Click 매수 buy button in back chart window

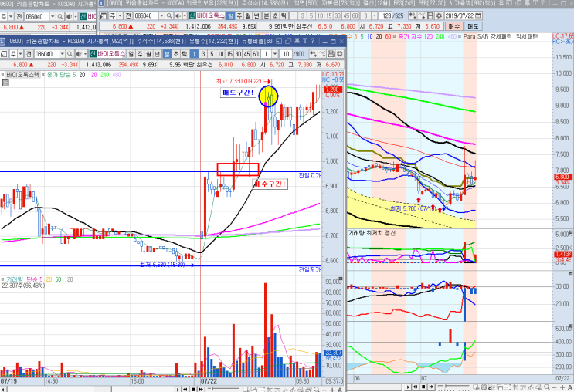[454, 26]
